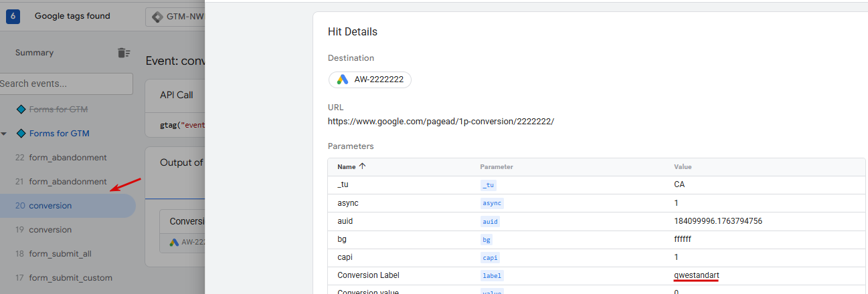Click the GTM container diamond icon
Image resolution: width=868 pixels, height=294 pixels.
(x=157, y=17)
